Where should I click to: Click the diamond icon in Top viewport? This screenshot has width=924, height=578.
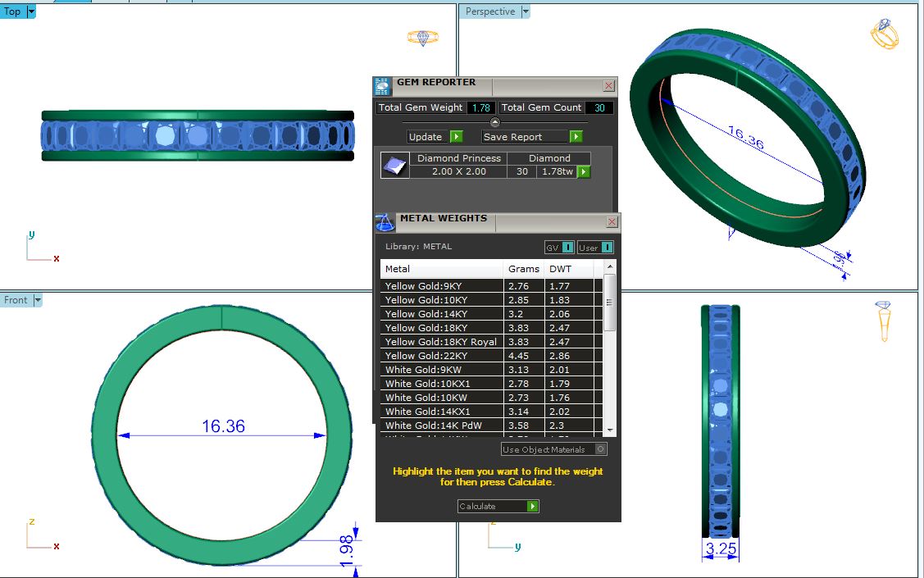click(x=423, y=38)
